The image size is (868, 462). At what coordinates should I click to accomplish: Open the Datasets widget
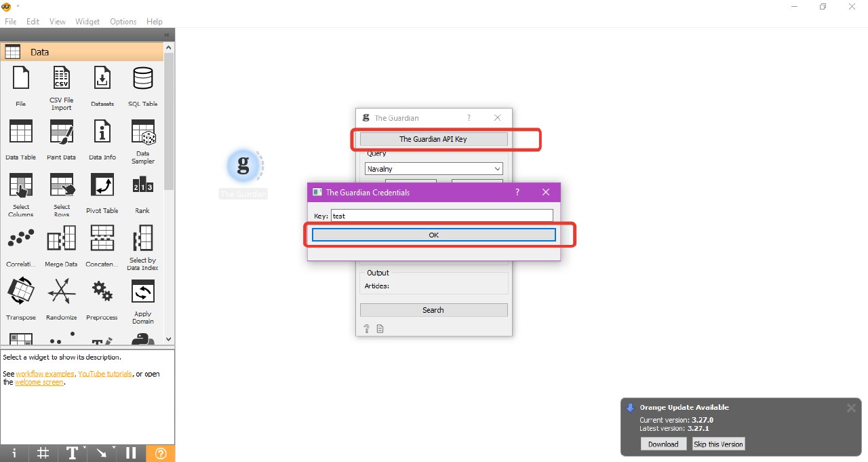point(102,78)
